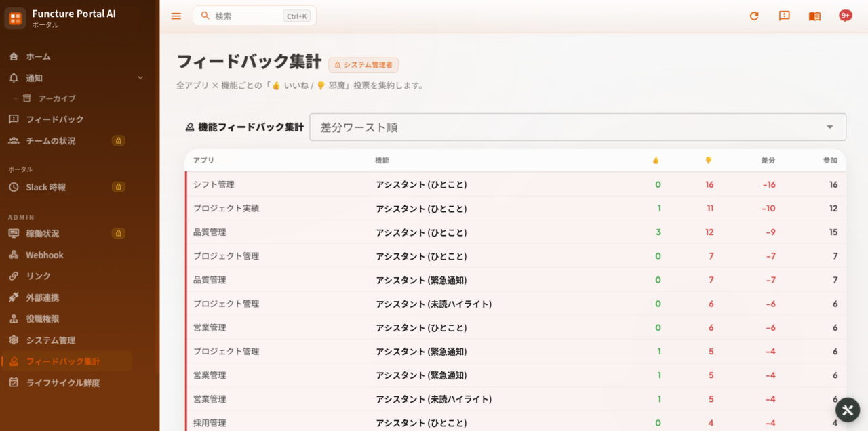Image resolution: width=868 pixels, height=431 pixels.
Task: Open the feedback speech-bubble icon in top bar
Action: (785, 16)
